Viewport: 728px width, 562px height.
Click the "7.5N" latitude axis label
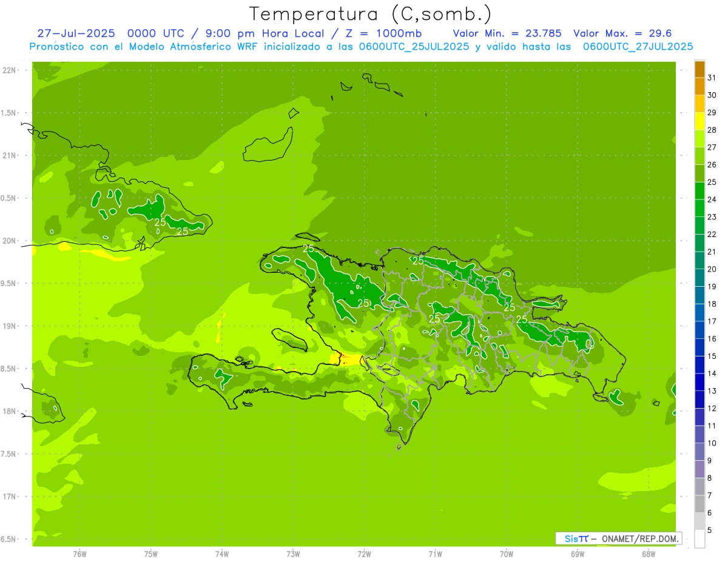(9, 454)
